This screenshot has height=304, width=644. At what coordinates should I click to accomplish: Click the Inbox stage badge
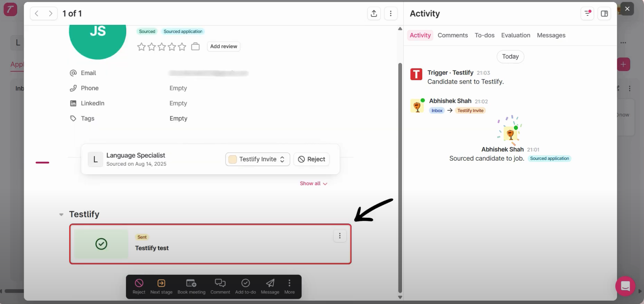(437, 111)
